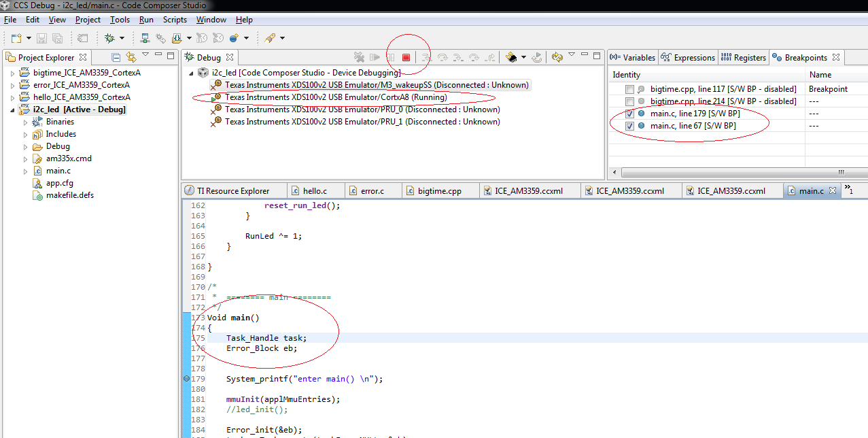Expand main.c node in Project Explorer
Image resolution: width=868 pixels, height=438 pixels.
[26, 171]
